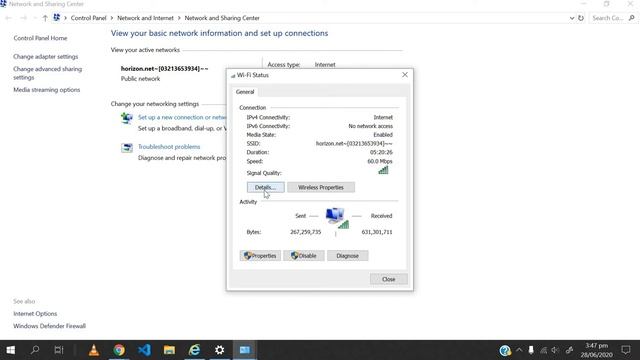
Task: Open Wireless Properties
Action: 321,187
